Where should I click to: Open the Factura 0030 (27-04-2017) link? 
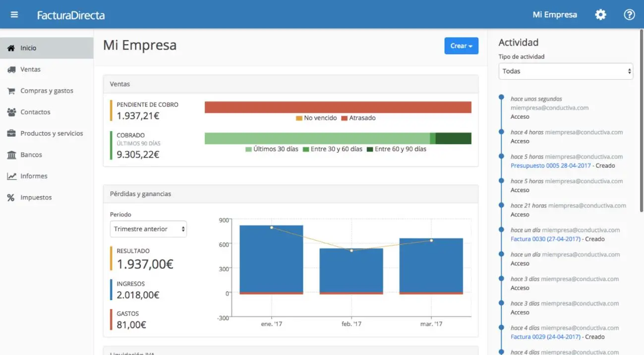click(545, 239)
